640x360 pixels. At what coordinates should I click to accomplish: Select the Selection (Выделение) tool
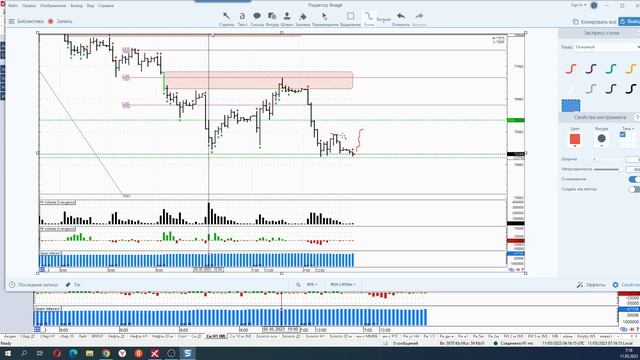pos(350,19)
